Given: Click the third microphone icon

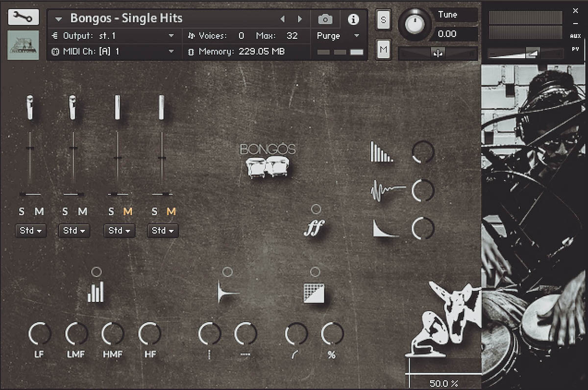Looking at the screenshot, I should pos(117,108).
